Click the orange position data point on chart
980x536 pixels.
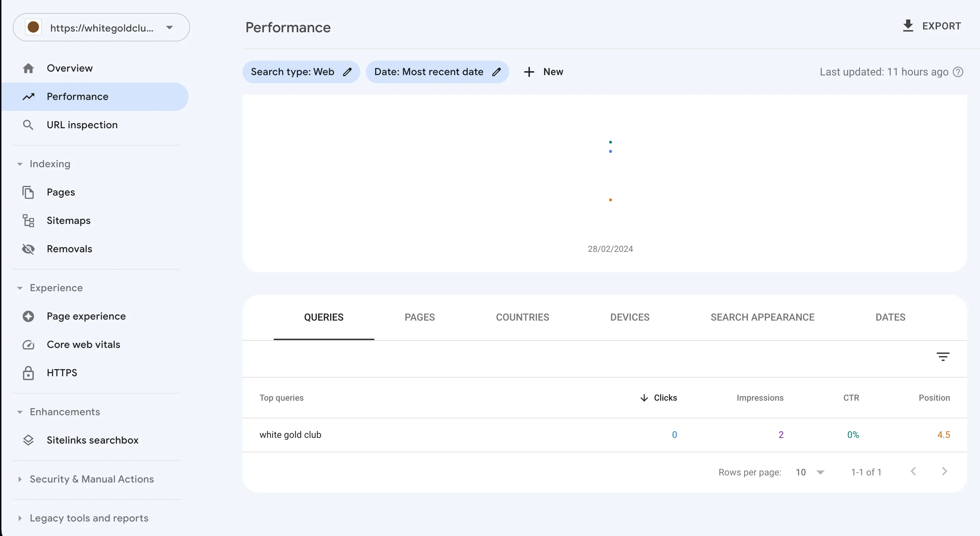(610, 200)
